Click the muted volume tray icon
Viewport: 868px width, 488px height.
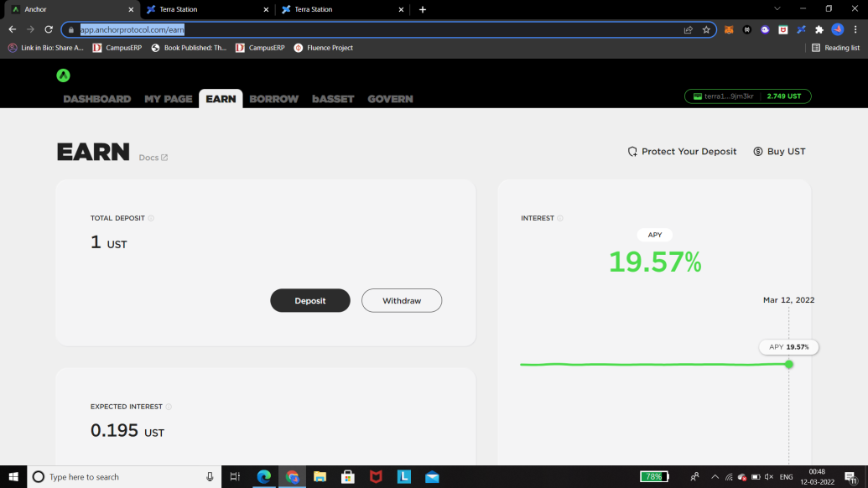click(x=769, y=477)
